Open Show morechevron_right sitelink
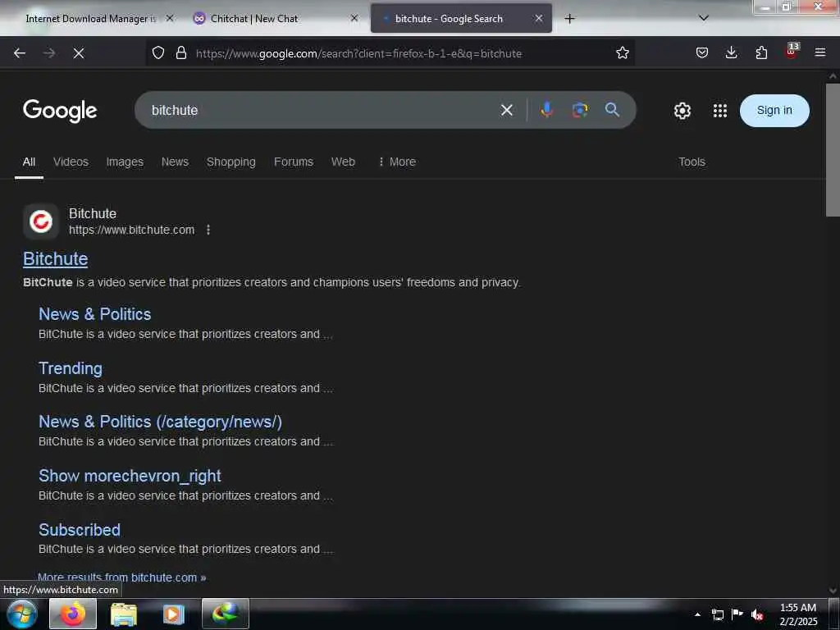 point(130,476)
